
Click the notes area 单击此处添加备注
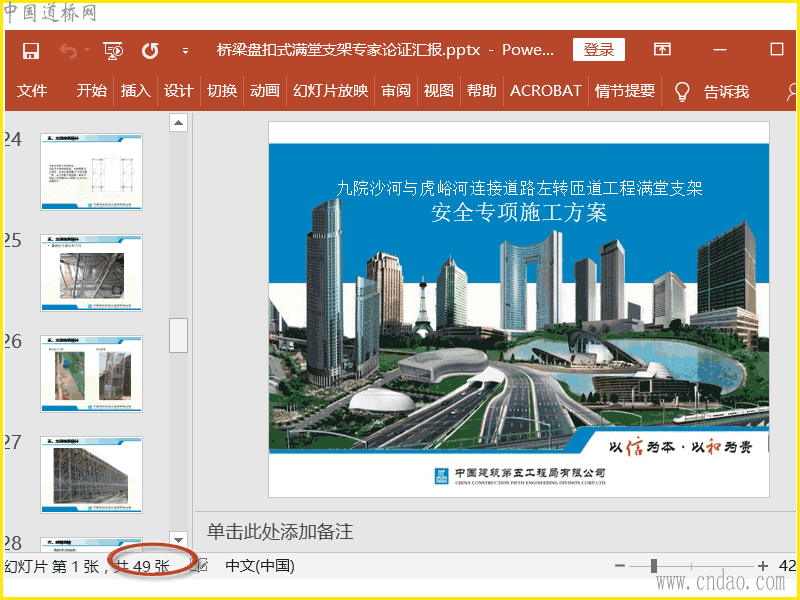point(280,531)
